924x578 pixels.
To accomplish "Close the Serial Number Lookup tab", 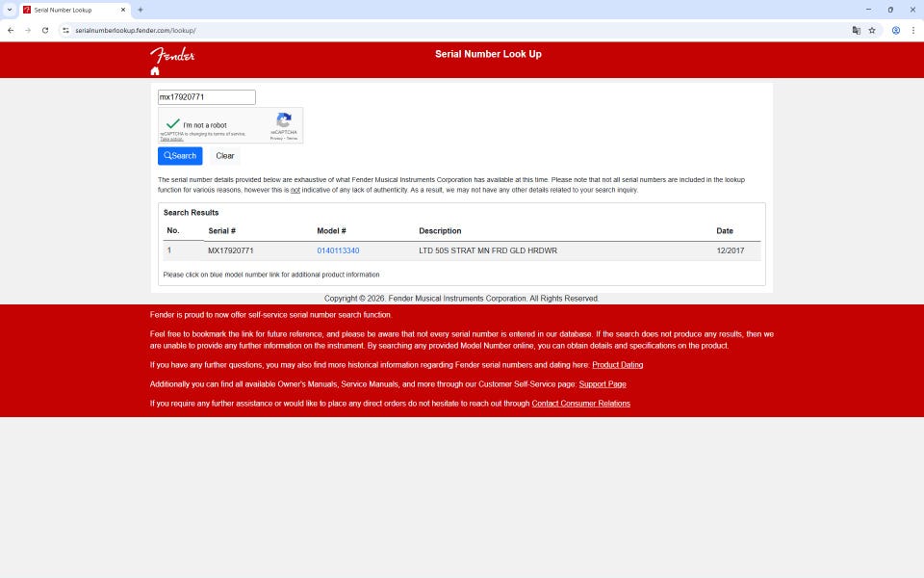I will pyautogui.click(x=123, y=10).
